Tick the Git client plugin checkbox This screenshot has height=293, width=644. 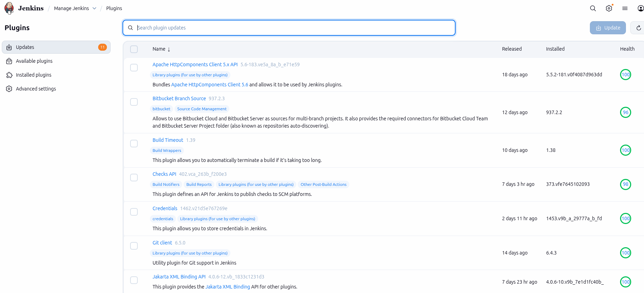134,246
